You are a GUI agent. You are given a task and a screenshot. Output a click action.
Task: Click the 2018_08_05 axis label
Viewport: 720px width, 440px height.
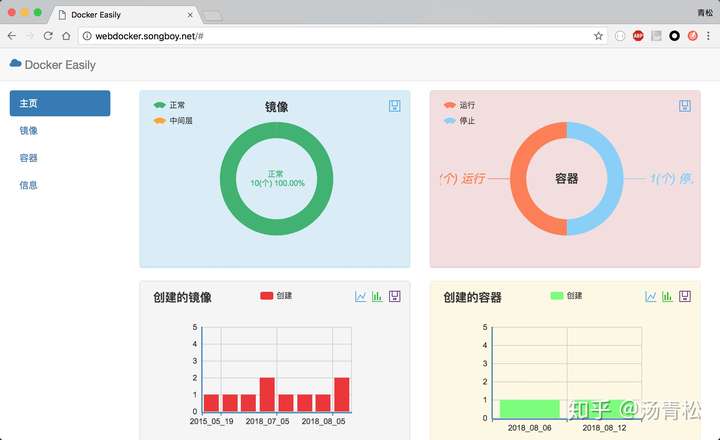tap(323, 421)
